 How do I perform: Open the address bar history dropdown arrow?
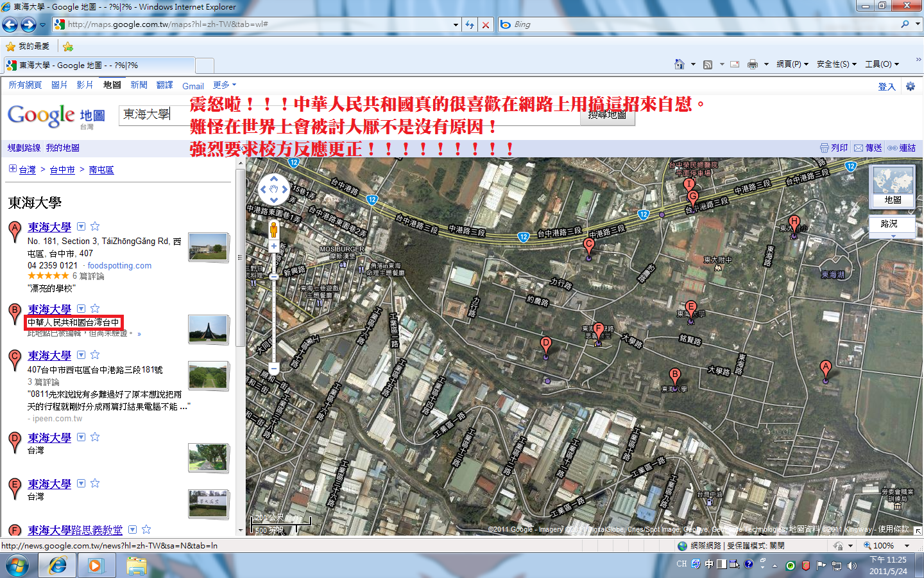point(456,24)
